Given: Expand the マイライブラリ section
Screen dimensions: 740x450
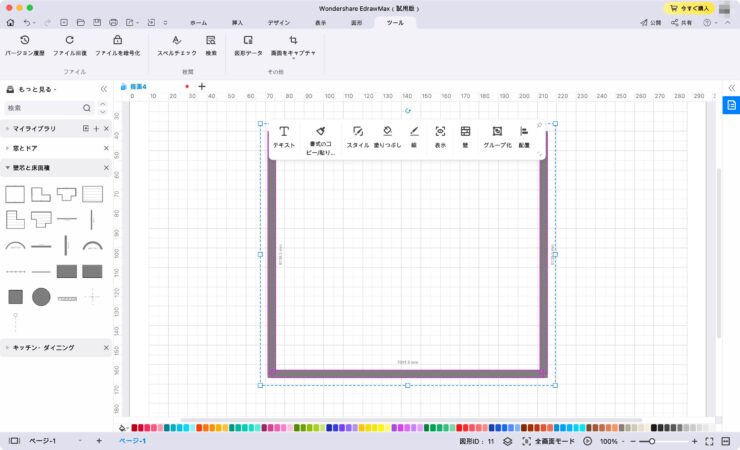Looking at the screenshot, I should coord(8,128).
